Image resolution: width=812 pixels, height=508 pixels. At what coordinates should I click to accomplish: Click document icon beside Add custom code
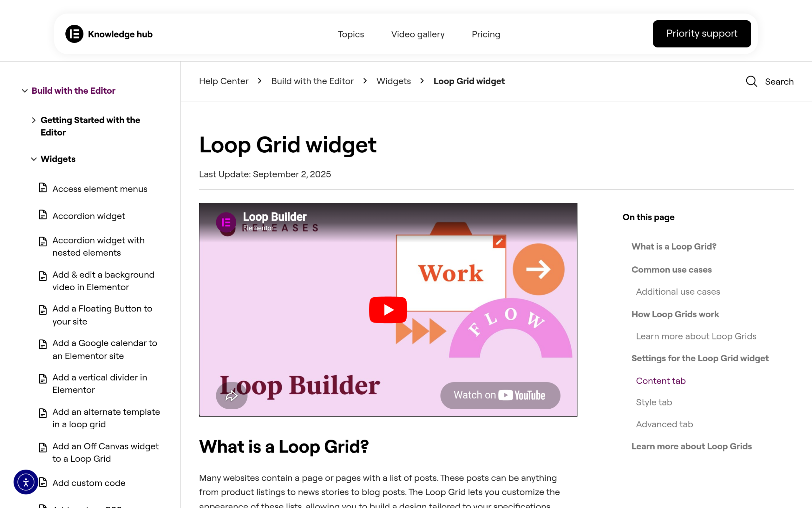tap(43, 482)
